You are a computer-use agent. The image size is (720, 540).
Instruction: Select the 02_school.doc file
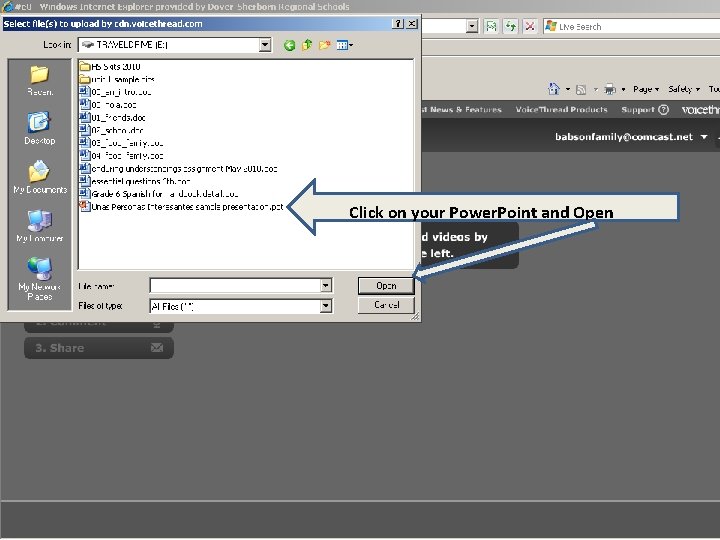[x=111, y=130]
